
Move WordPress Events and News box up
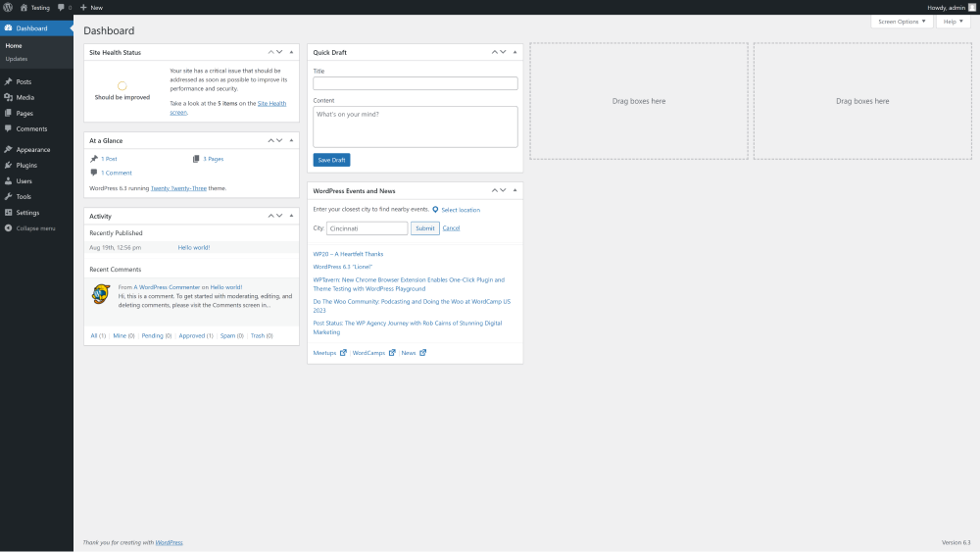[494, 190]
